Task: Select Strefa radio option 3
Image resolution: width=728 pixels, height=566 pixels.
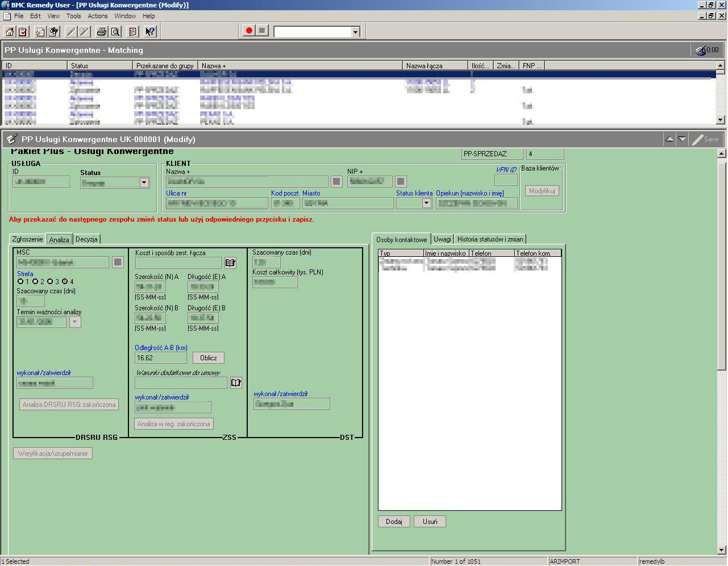Action: 50,281
